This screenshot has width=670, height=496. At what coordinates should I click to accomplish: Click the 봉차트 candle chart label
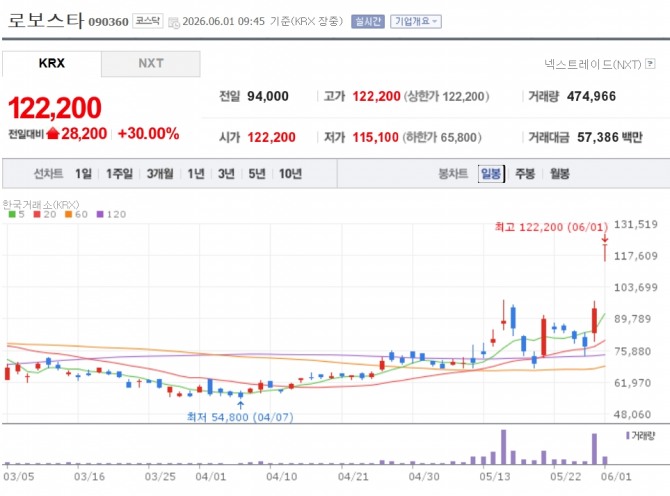[x=453, y=173]
